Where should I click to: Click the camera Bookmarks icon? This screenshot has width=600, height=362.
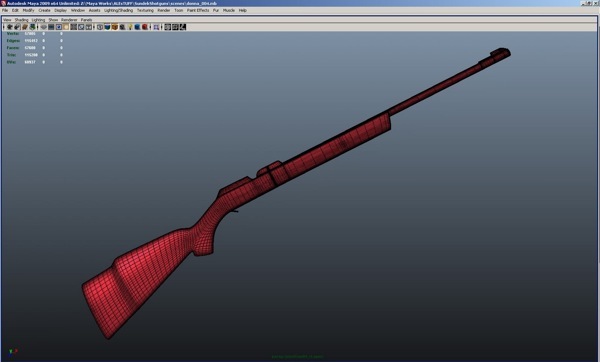25,27
